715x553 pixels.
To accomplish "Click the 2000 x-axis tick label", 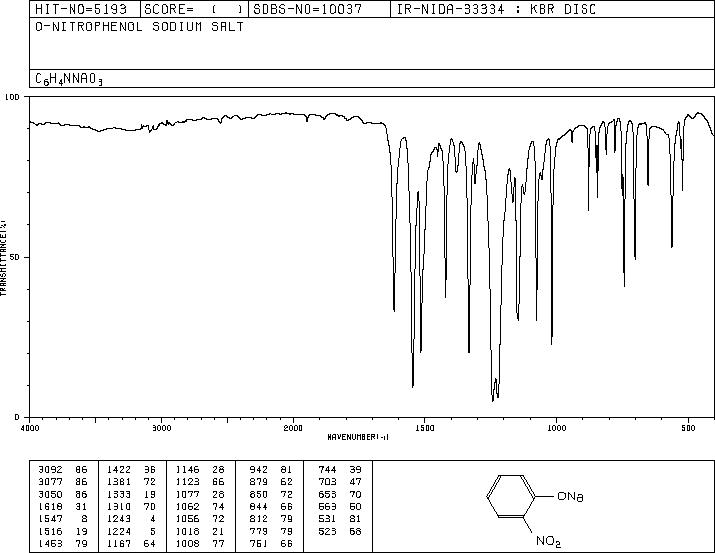I will [x=293, y=428].
